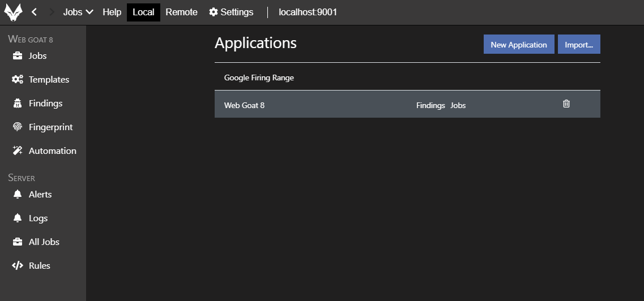Open the Settings menu label
This screenshot has width=644, height=301.
(x=237, y=12)
